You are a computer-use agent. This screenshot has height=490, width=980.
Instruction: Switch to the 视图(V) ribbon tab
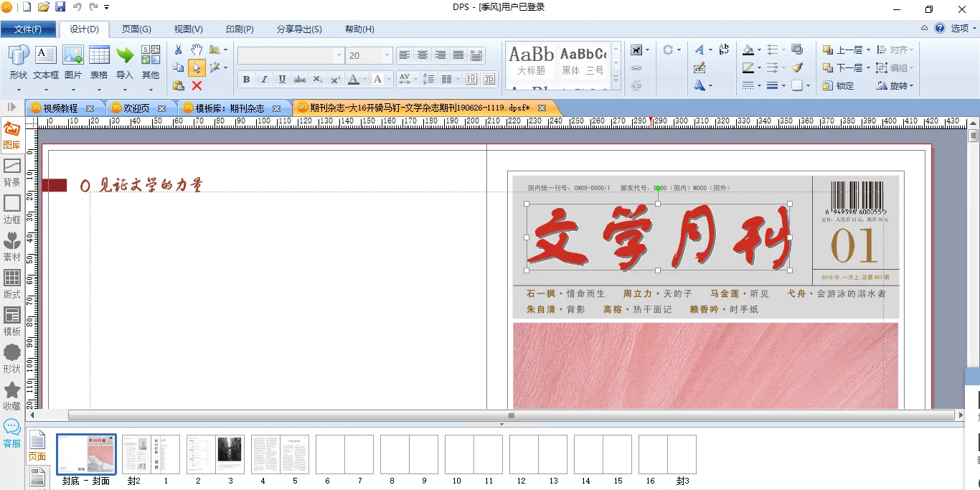[x=189, y=29]
